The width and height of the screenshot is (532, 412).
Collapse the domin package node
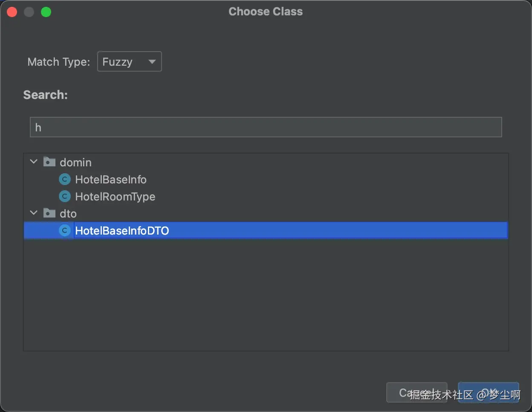[x=34, y=162]
